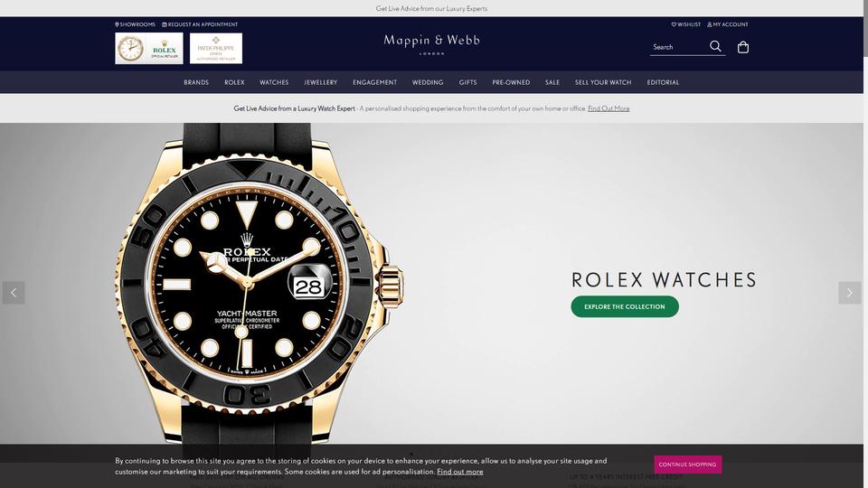Open the Jewellery menu
The width and height of the screenshot is (868, 488).
coord(320,82)
